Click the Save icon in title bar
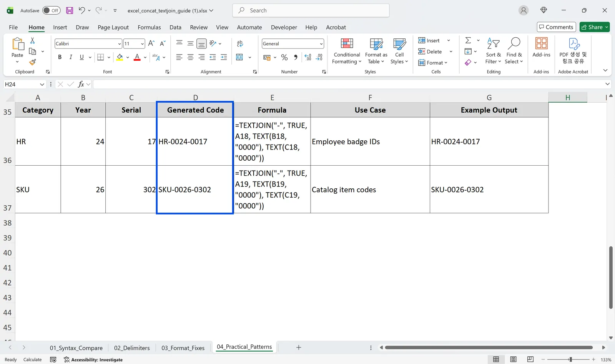Viewport: 615px width, 364px height. tap(70, 10)
